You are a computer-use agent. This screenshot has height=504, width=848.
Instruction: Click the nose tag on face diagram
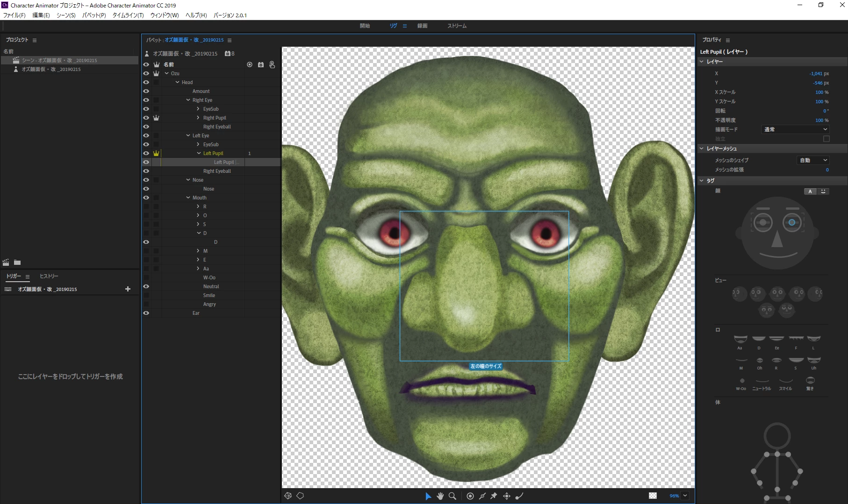point(777,239)
